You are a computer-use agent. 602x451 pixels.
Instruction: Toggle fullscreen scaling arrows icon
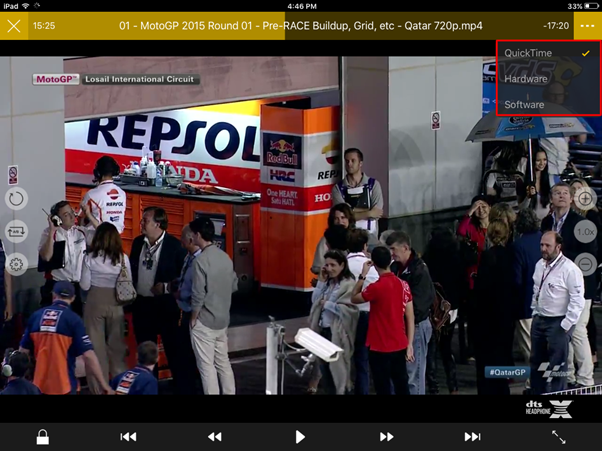coord(559,437)
